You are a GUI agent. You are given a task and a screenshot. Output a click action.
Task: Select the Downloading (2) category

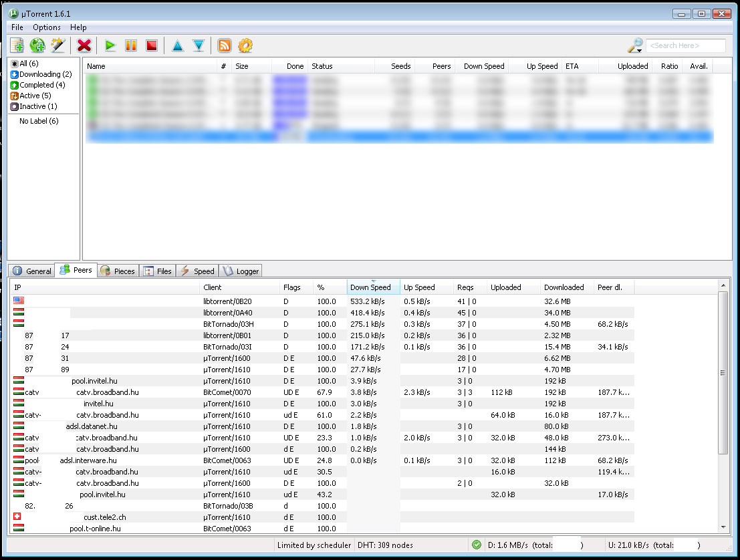coord(40,74)
